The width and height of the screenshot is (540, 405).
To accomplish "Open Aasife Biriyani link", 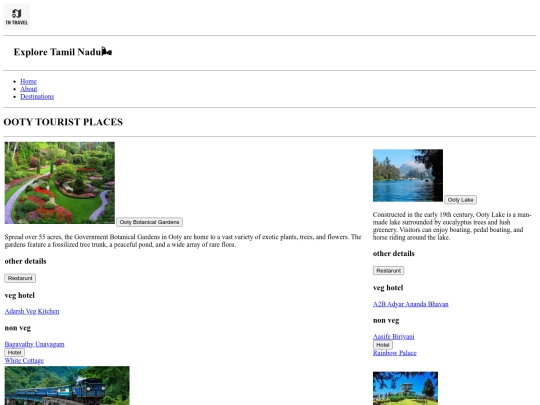I will [x=394, y=336].
